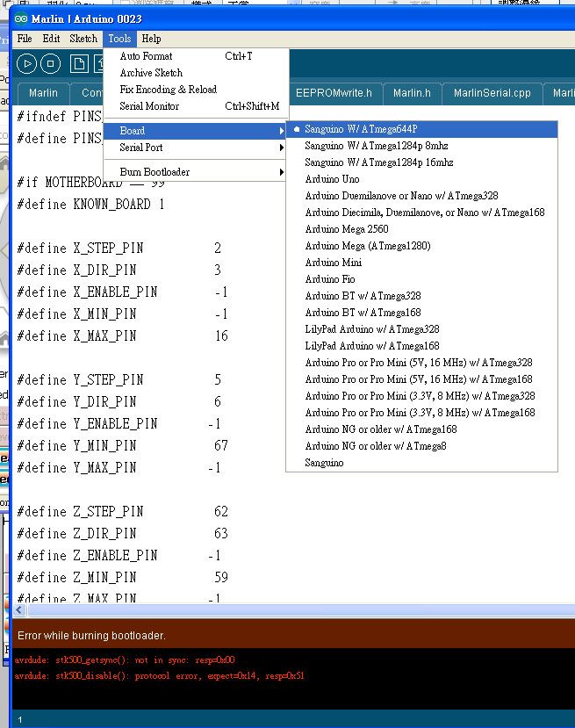Select Sanguino W/ ATmega1284p 16mhz board
The image size is (575, 728).
point(422,162)
